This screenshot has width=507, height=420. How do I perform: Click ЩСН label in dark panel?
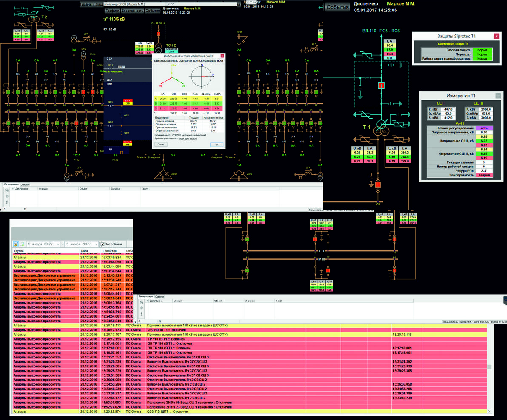[110, 79]
